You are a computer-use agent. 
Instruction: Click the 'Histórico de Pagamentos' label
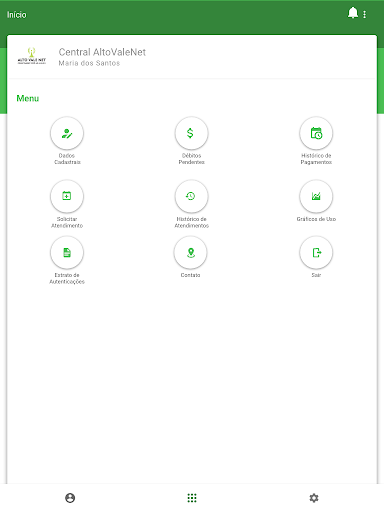pos(316,159)
